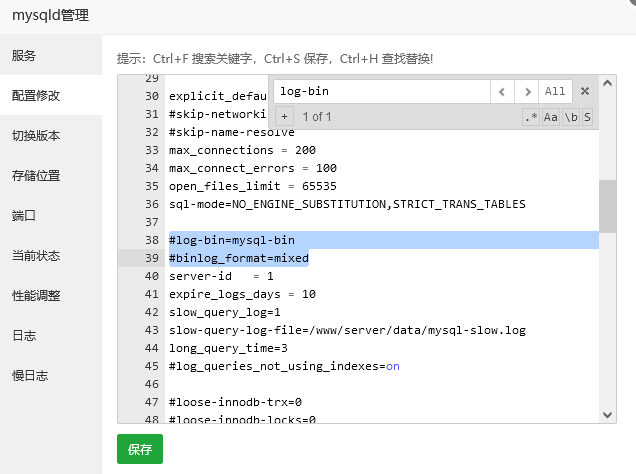Go to next search match arrow

(527, 92)
